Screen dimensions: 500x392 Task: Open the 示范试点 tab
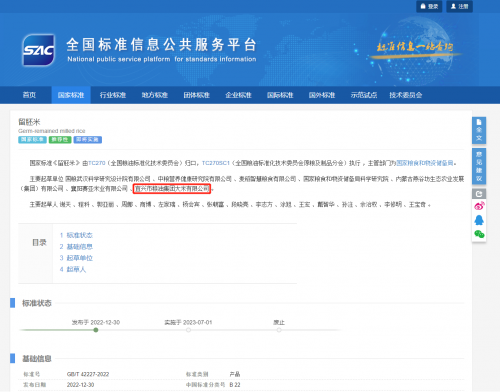(363, 95)
